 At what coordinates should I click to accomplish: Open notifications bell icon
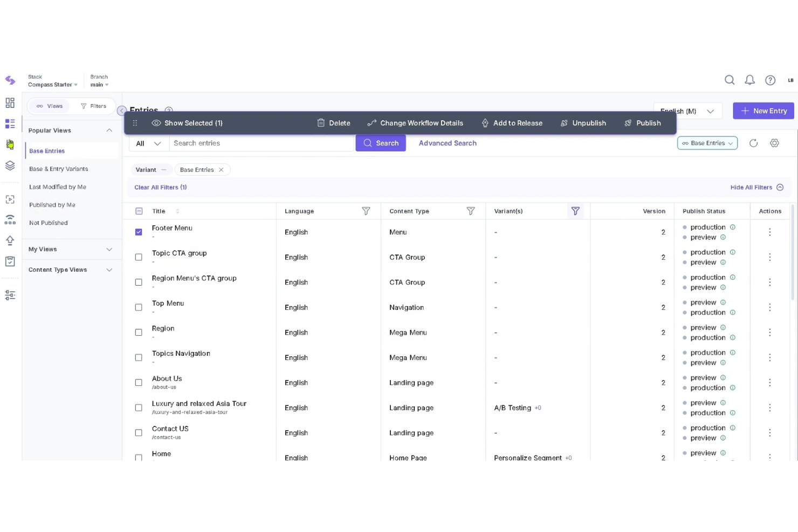750,80
